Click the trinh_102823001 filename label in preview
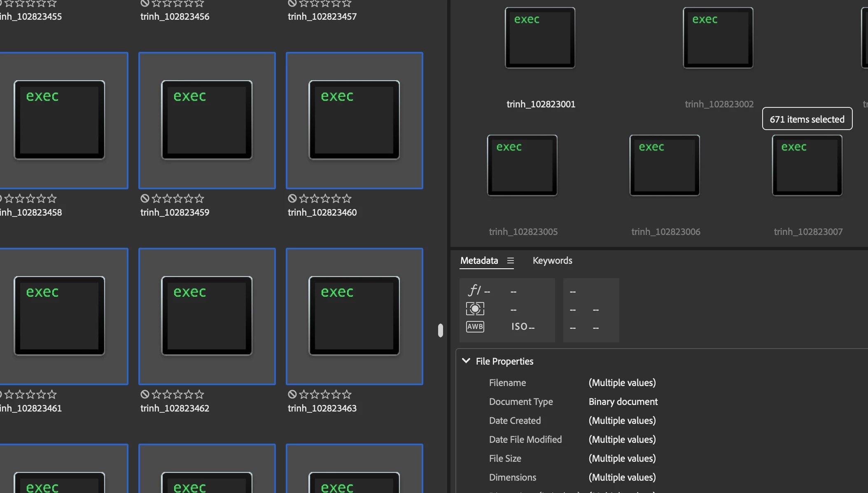This screenshot has width=868, height=493. click(541, 105)
